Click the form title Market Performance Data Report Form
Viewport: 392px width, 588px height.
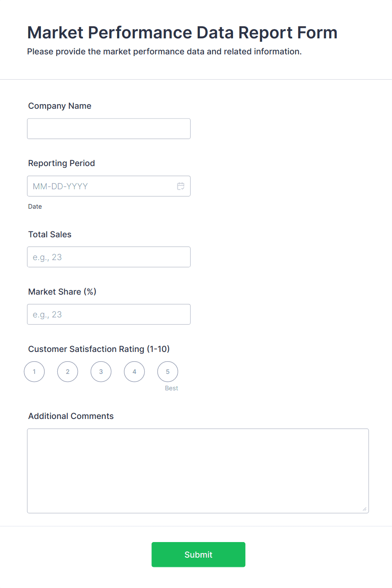tap(182, 32)
